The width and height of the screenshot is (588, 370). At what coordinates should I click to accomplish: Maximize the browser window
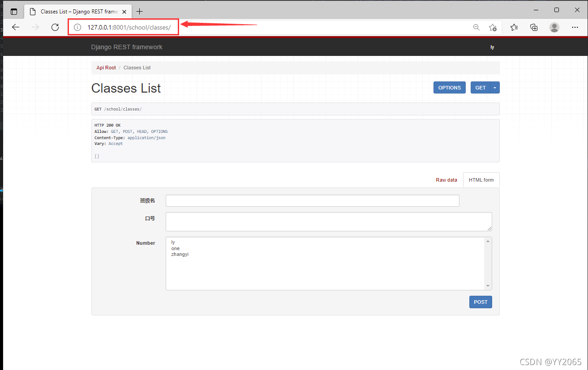[557, 10]
